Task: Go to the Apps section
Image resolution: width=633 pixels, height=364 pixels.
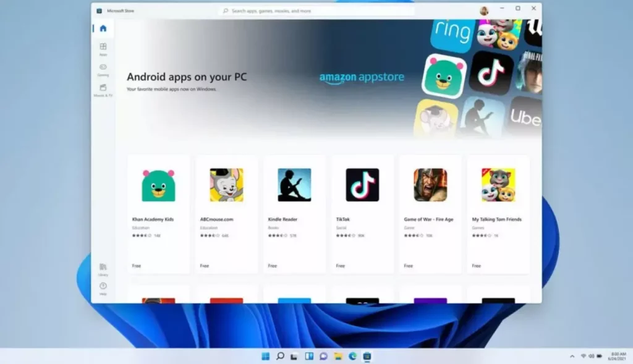Action: pyautogui.click(x=103, y=48)
